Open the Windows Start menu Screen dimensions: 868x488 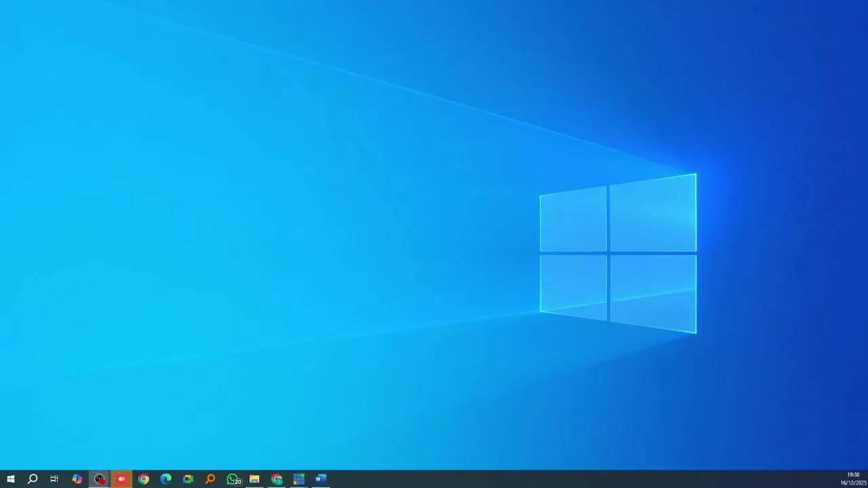[x=11, y=479]
